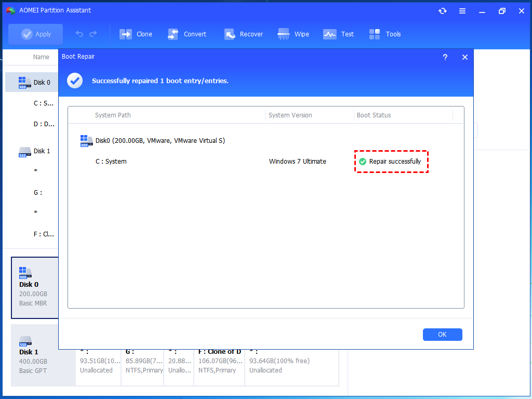Click the Clone toolbar icon
Screen dimensions: 532x399
coord(136,34)
